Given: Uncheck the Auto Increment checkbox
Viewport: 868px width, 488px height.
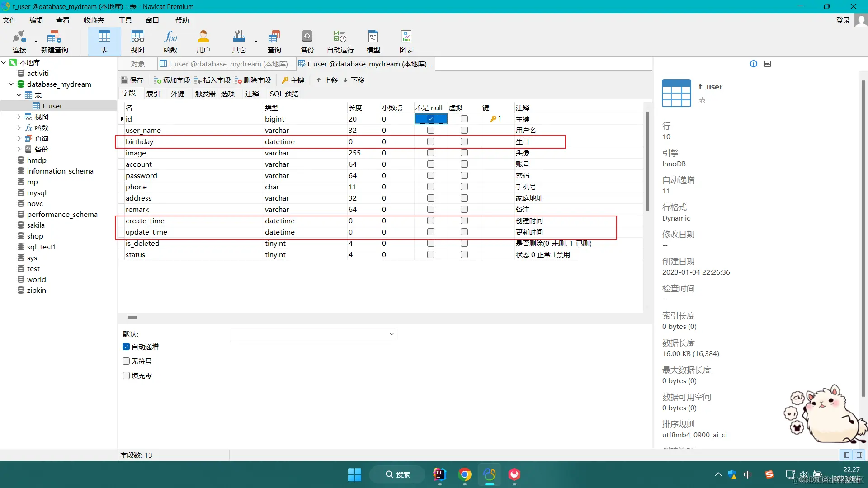Looking at the screenshot, I should [x=126, y=347].
